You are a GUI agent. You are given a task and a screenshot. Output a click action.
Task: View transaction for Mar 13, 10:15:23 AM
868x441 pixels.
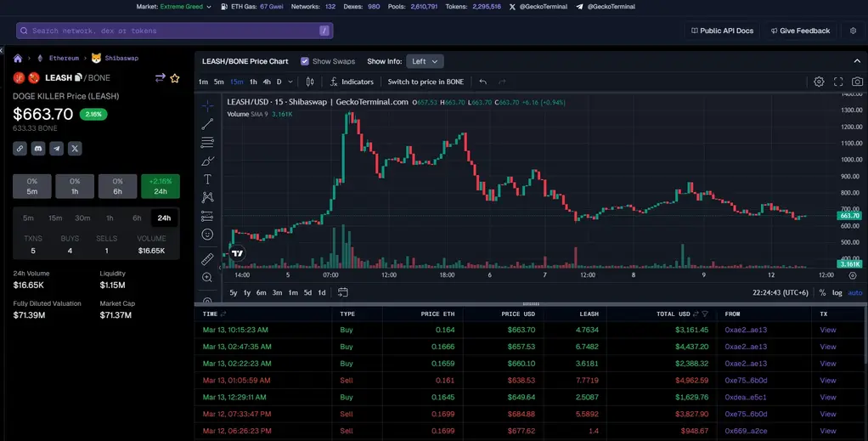[827, 331]
